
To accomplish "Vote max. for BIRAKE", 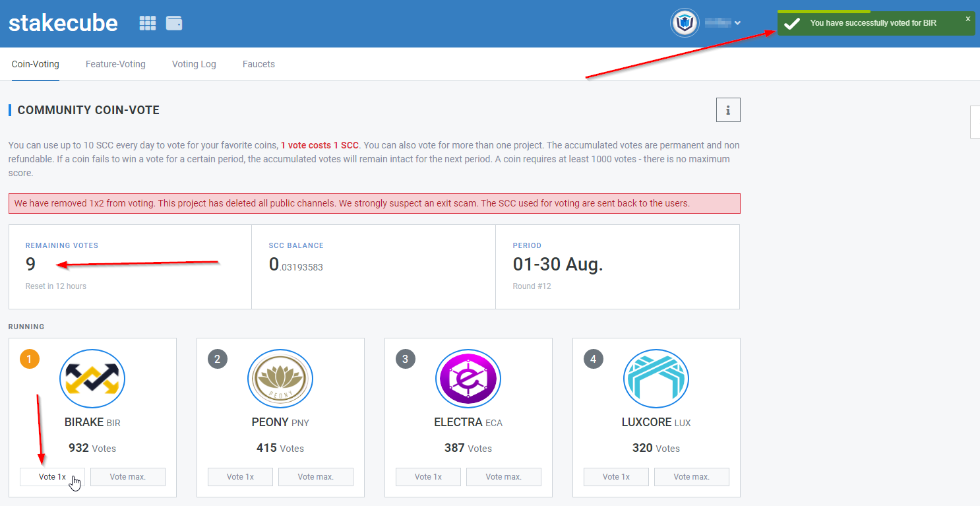I will (x=128, y=477).
